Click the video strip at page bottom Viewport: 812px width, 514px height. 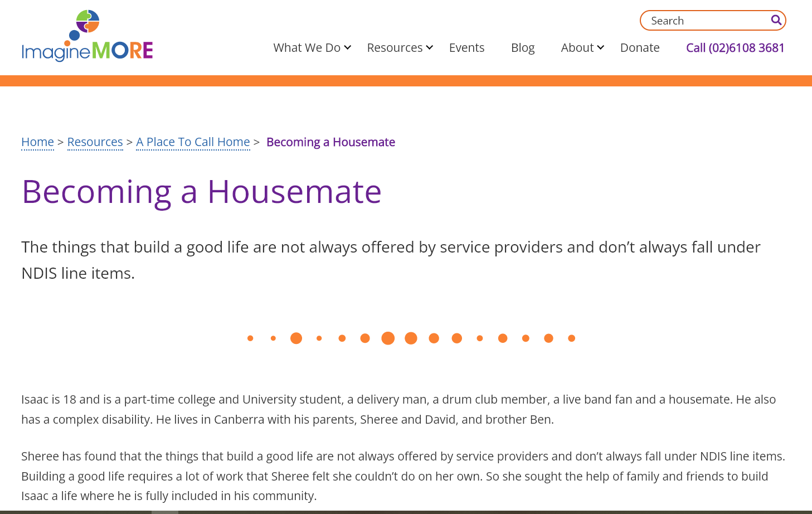pyautogui.click(x=406, y=512)
